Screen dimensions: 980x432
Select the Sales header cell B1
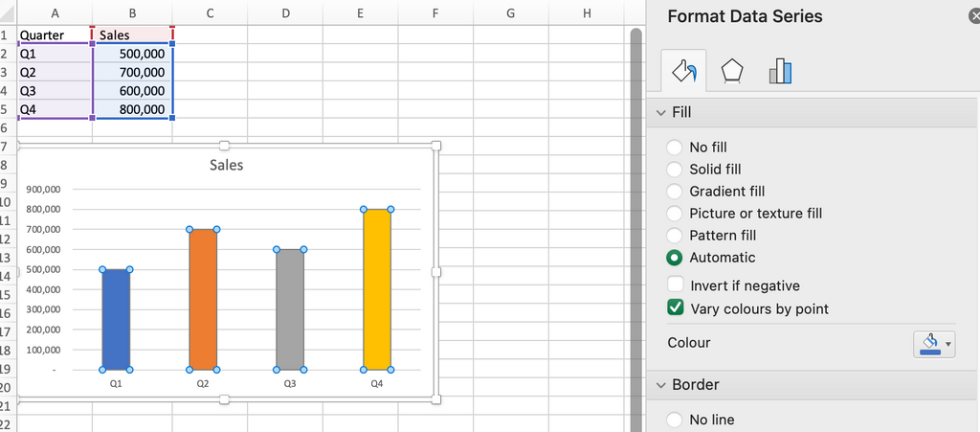click(x=132, y=35)
